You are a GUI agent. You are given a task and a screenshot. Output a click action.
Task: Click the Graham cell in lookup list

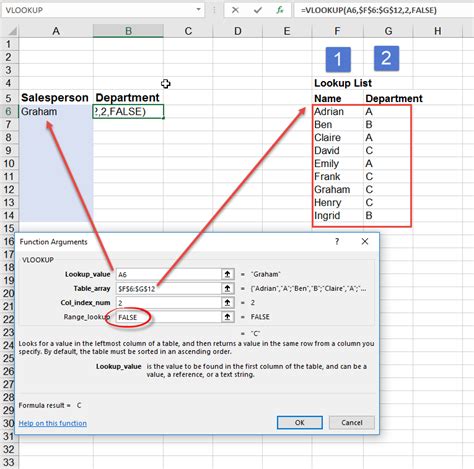click(337, 189)
